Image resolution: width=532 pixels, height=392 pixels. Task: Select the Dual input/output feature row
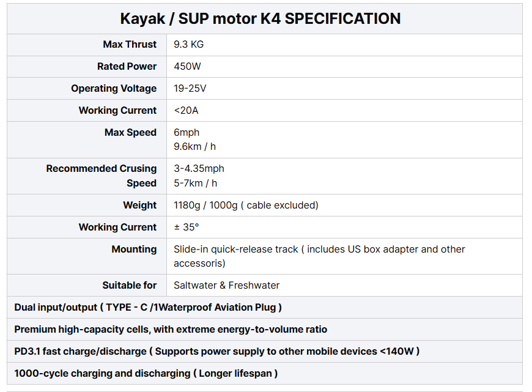pyautogui.click(x=148, y=307)
